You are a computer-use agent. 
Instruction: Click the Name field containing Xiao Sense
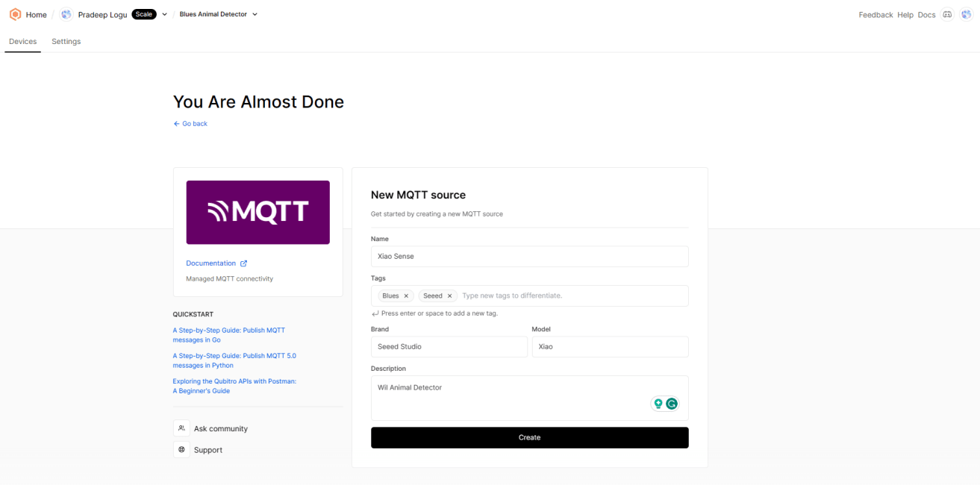(x=529, y=257)
